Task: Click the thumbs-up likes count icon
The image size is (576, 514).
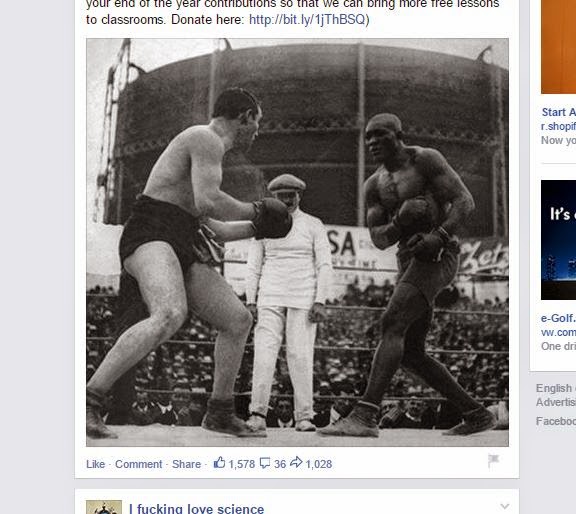Action: click(x=219, y=463)
